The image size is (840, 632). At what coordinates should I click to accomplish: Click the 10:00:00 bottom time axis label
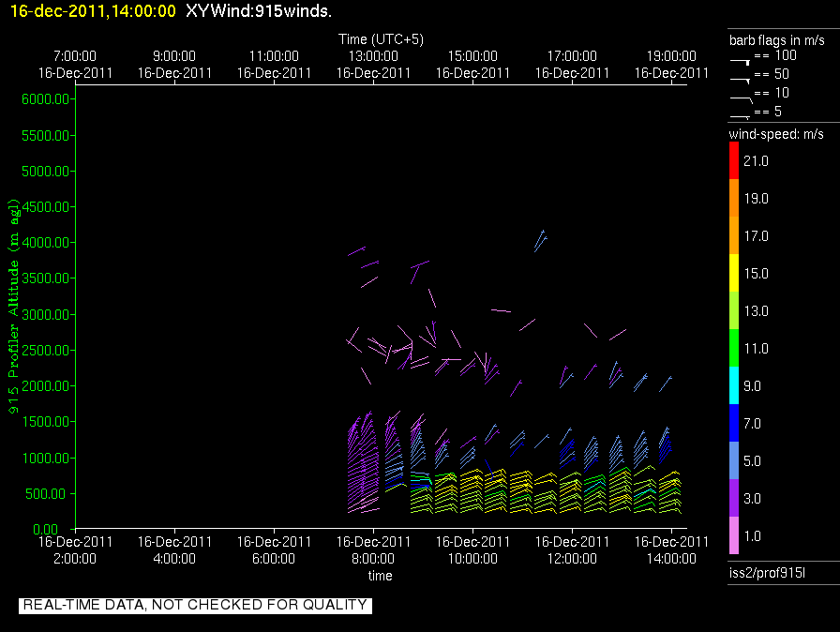tap(472, 559)
